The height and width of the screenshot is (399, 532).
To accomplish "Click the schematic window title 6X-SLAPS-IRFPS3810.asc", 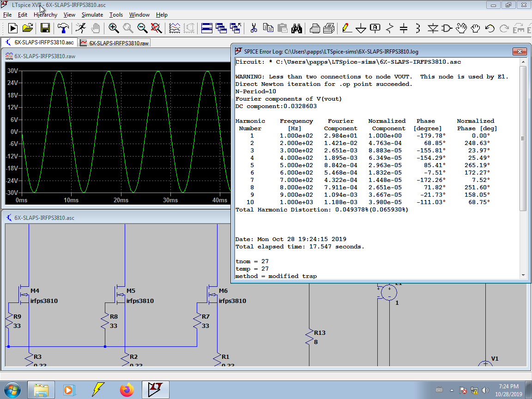I will point(44,218).
